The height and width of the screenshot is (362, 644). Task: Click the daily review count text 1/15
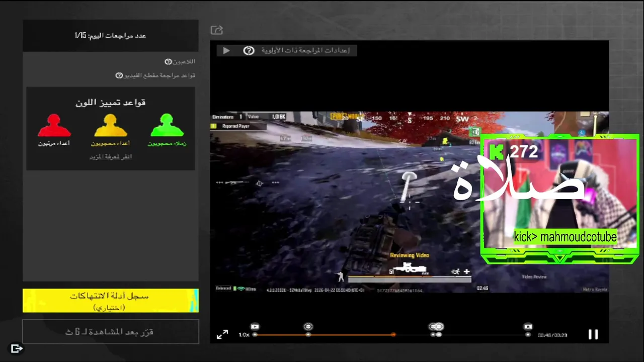(x=111, y=36)
